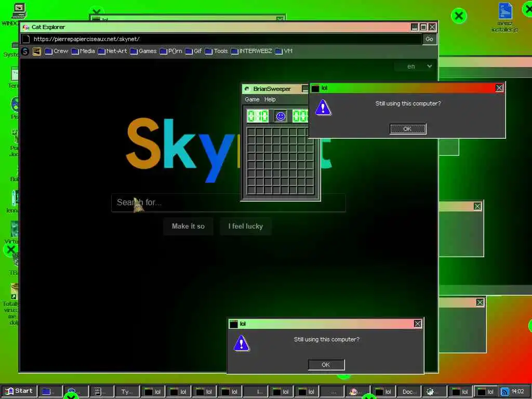
Task: Click the title icon of the upper lol dialog
Action: tap(315, 88)
